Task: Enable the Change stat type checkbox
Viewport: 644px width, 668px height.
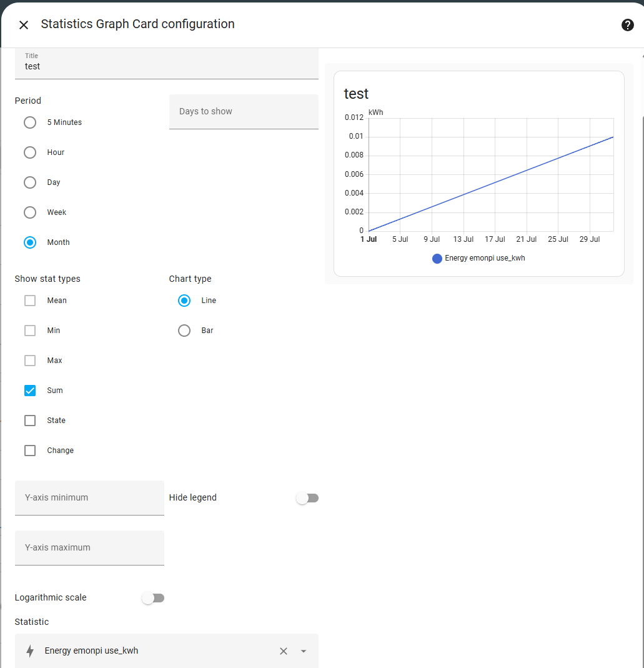Action: click(x=30, y=451)
